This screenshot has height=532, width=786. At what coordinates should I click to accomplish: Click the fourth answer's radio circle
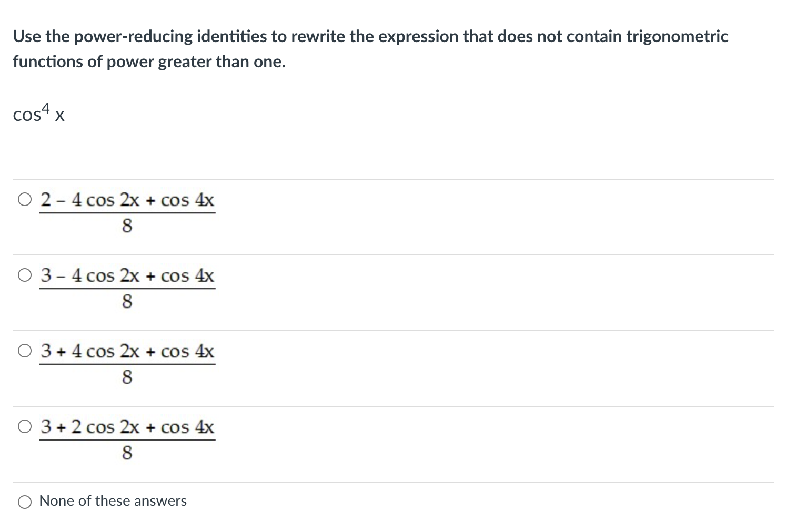(x=24, y=426)
